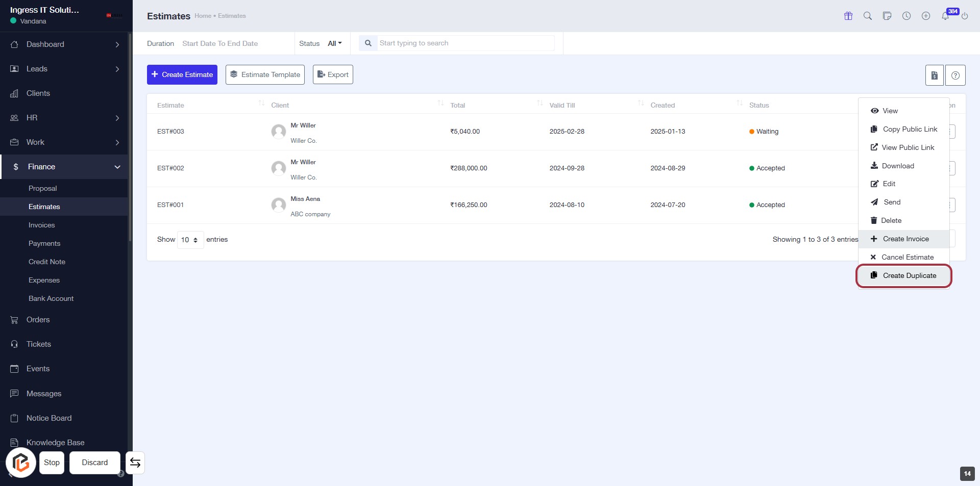Screen dimensions: 980x486
Task: Open notifications bell with 384 badge
Action: coord(945,16)
